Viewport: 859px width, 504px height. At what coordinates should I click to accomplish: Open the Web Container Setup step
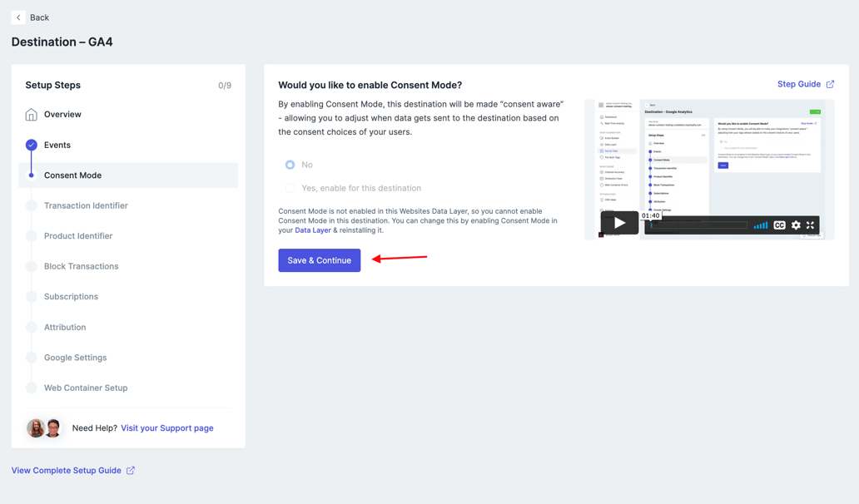86,388
